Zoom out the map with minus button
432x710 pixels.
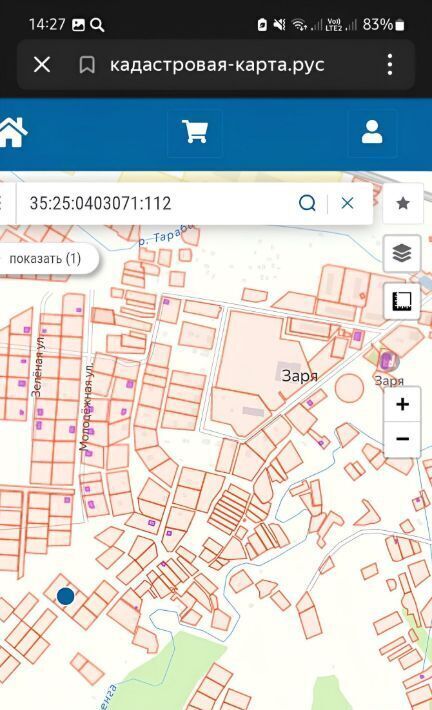402,439
